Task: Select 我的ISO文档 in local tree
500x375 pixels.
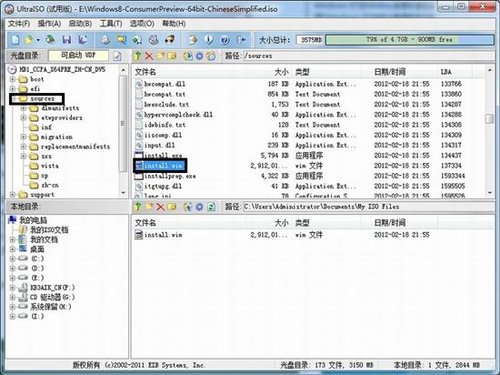Action: click(x=49, y=230)
